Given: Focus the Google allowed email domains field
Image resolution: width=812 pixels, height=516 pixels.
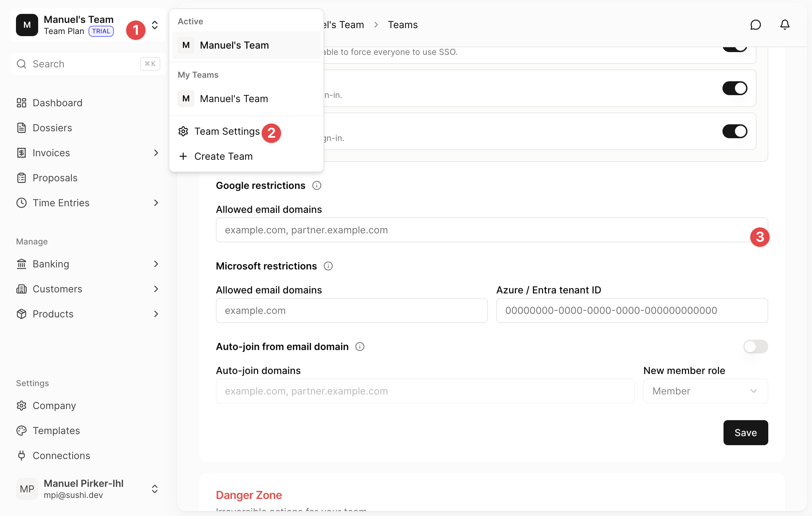Looking at the screenshot, I should (492, 230).
